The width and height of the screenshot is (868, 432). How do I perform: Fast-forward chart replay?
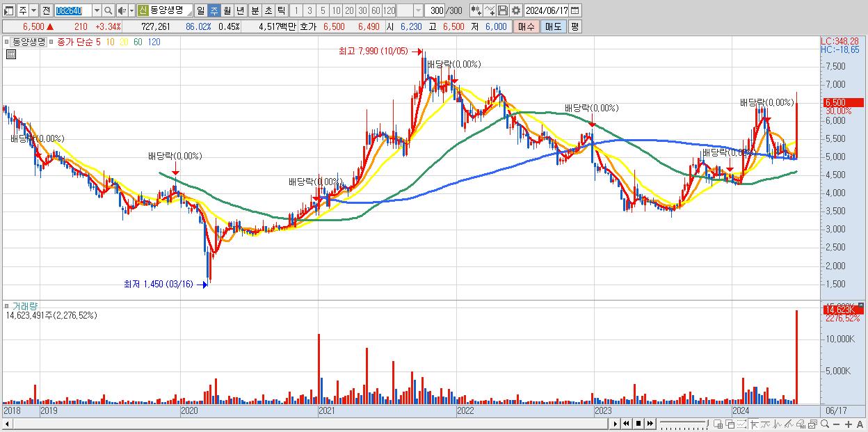click(x=650, y=424)
